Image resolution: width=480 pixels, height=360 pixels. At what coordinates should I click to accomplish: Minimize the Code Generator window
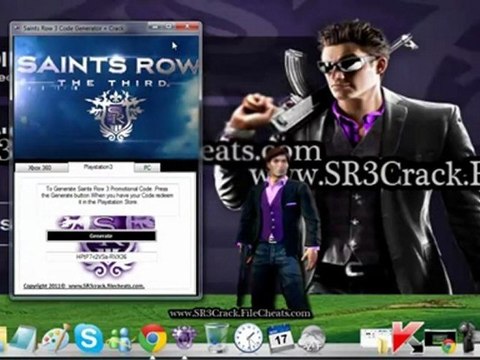pos(155,27)
